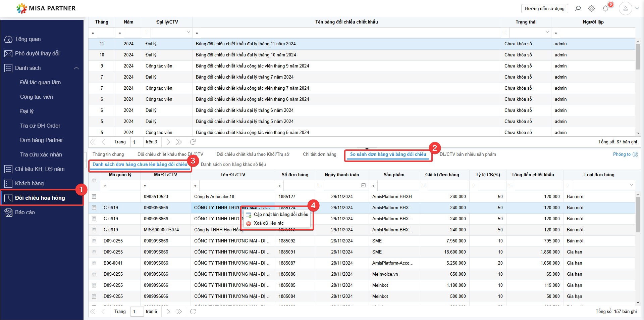Screen dimensions: 644x320
Task: Check the row with order number 1885091
Action: (94, 252)
